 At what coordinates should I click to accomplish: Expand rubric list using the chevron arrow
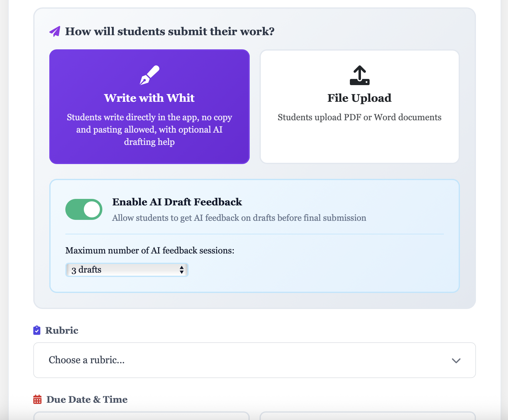click(x=456, y=360)
